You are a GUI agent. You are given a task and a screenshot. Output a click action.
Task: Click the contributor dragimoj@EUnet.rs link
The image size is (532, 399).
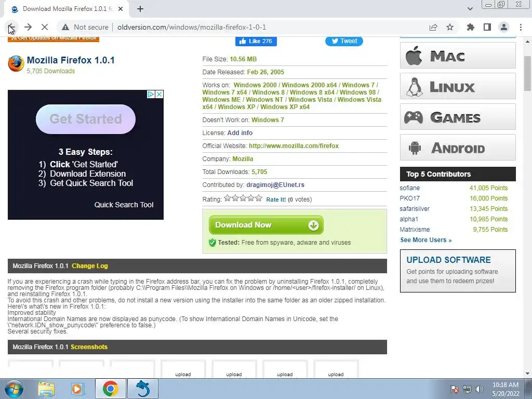(275, 185)
